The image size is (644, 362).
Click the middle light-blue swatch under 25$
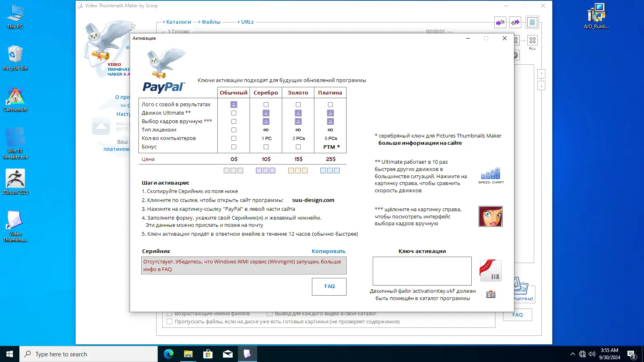[x=330, y=171]
